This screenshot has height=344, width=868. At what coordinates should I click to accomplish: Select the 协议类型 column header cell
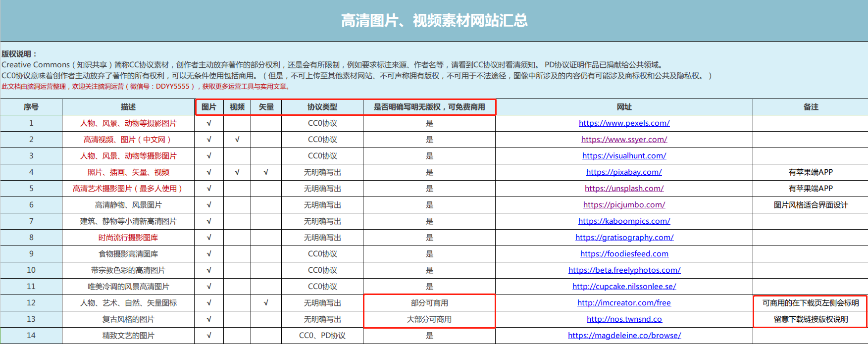[x=322, y=107]
